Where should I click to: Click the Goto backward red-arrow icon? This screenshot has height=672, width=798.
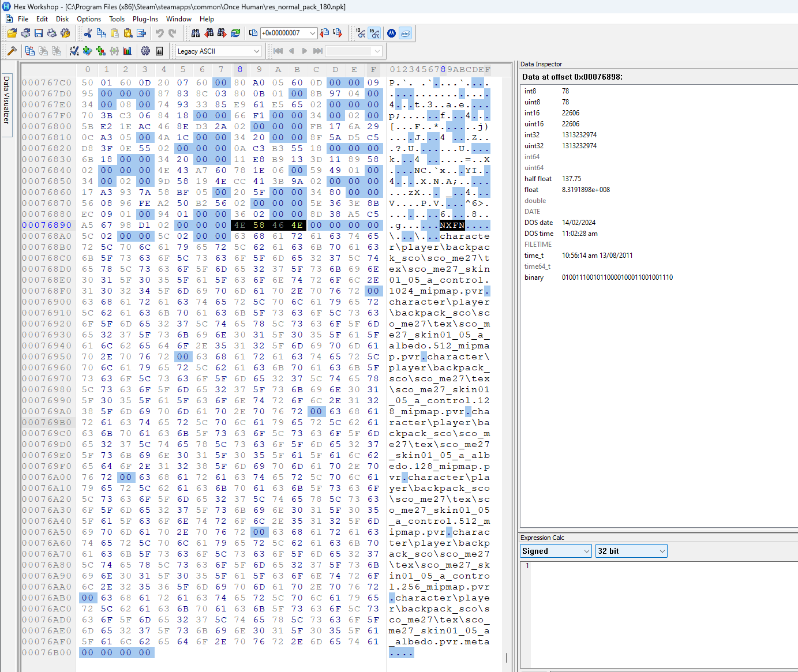tap(324, 33)
